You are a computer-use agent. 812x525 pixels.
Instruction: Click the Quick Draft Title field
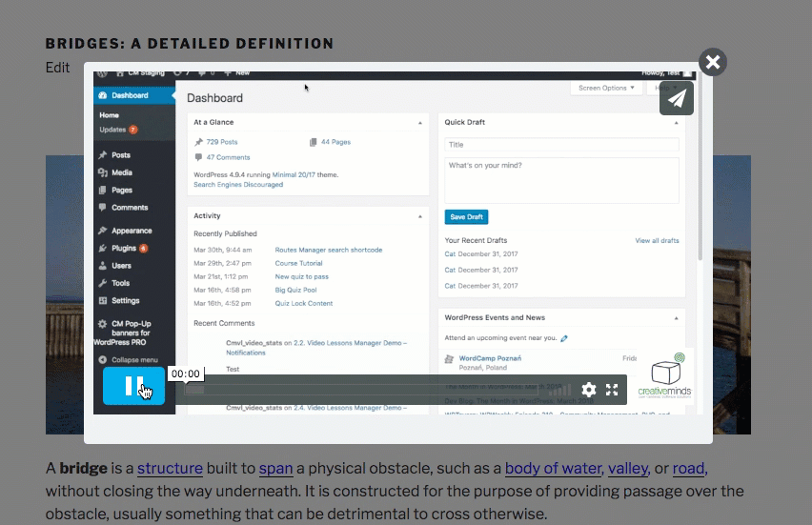561,145
